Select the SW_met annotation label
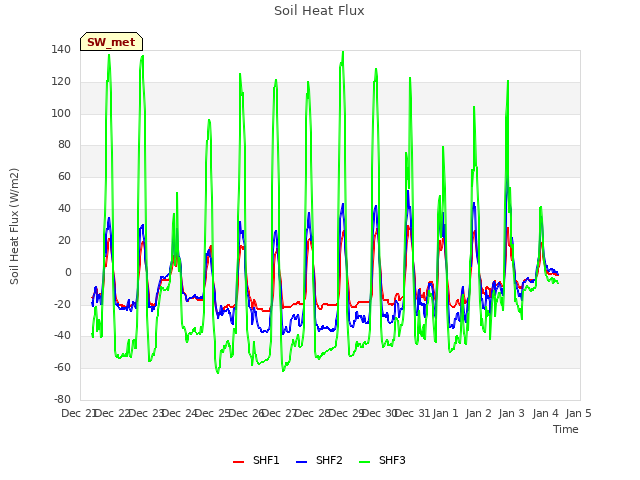 pyautogui.click(x=111, y=42)
